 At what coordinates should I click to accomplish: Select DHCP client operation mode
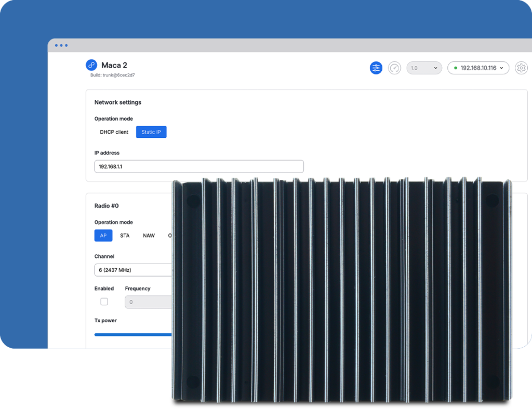click(114, 132)
